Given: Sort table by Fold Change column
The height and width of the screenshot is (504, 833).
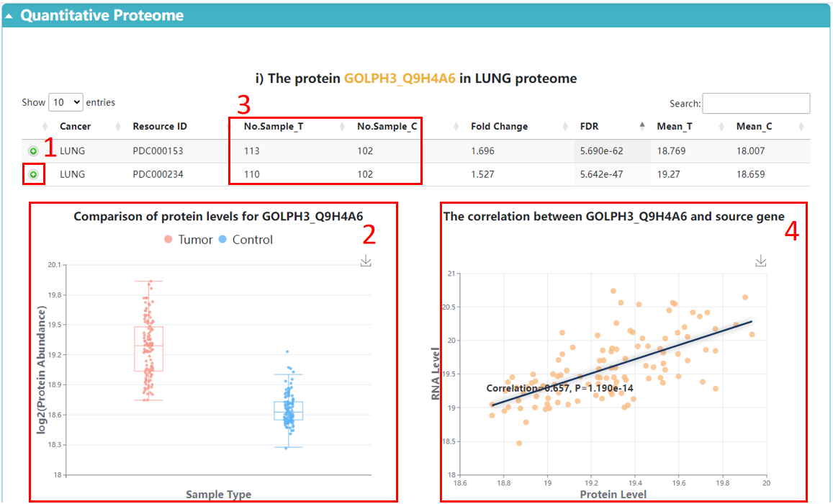Looking at the screenshot, I should click(x=499, y=127).
